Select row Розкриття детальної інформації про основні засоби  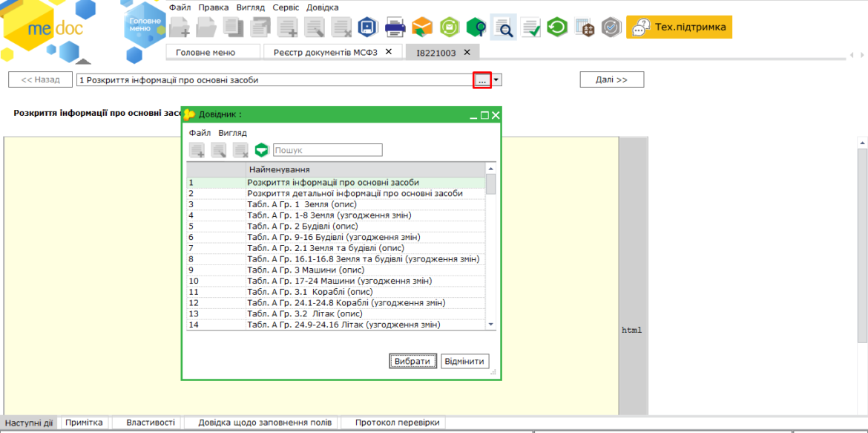(336, 194)
